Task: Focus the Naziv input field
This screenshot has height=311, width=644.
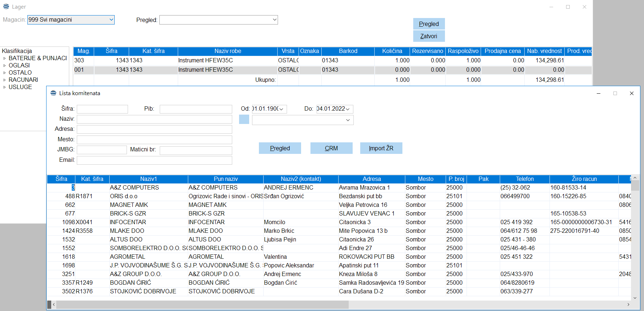Action: pos(154,119)
